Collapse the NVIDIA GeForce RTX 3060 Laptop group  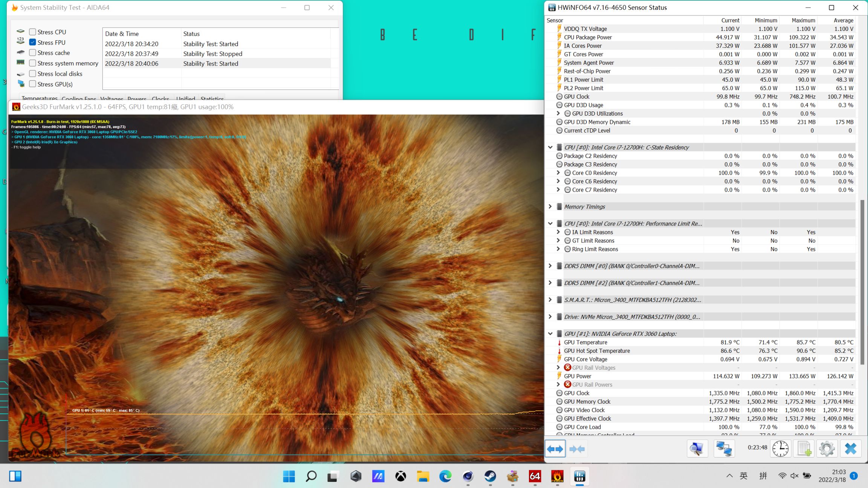550,334
